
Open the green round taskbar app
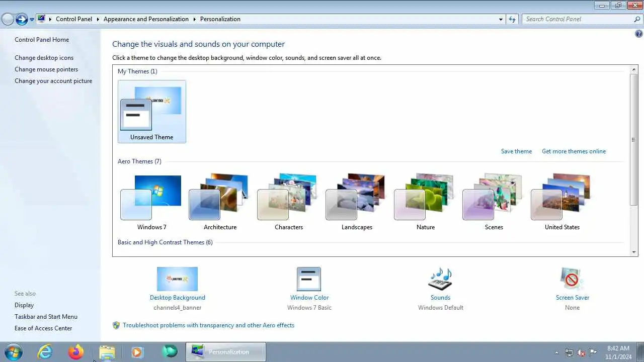coord(170,351)
